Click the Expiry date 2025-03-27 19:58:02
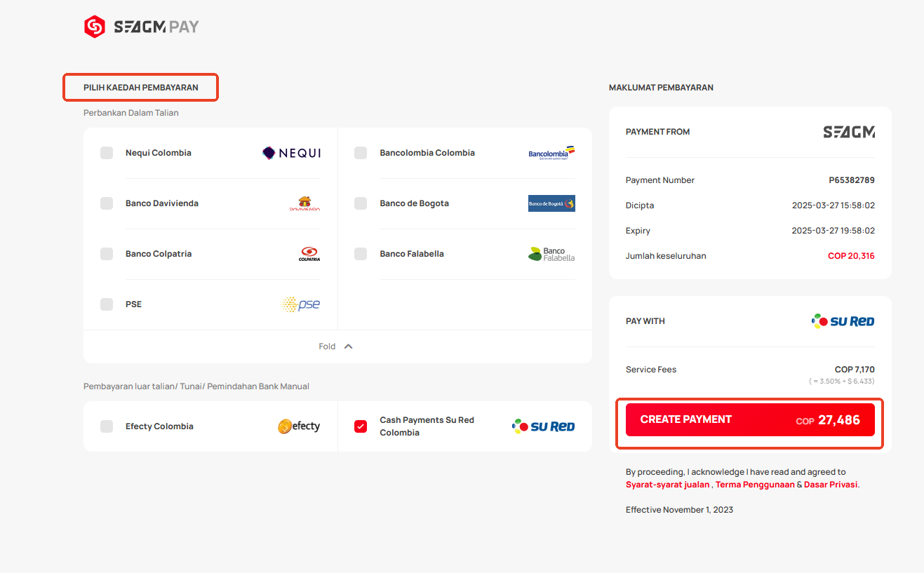Viewport: 924px width, 573px height. coord(833,231)
